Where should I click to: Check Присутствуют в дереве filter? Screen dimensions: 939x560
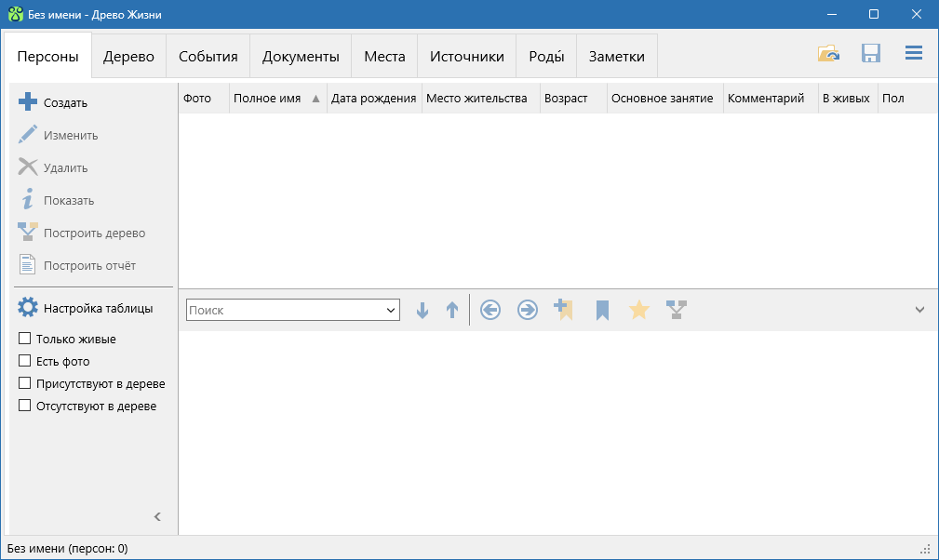(x=24, y=383)
